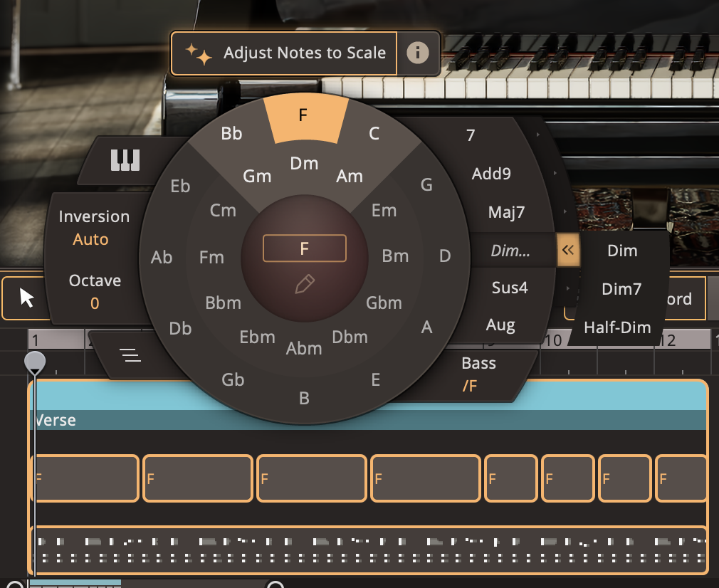Click the playhead marker at bar 1

[35, 363]
